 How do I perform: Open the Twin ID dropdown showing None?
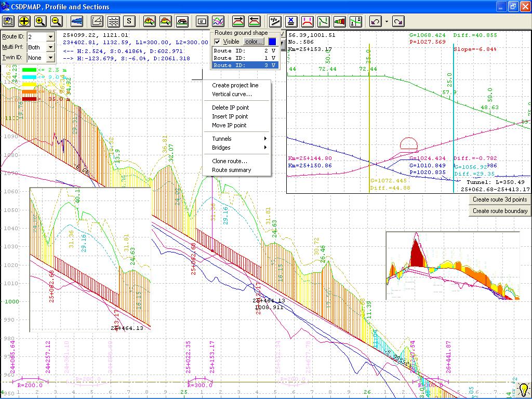click(50, 58)
